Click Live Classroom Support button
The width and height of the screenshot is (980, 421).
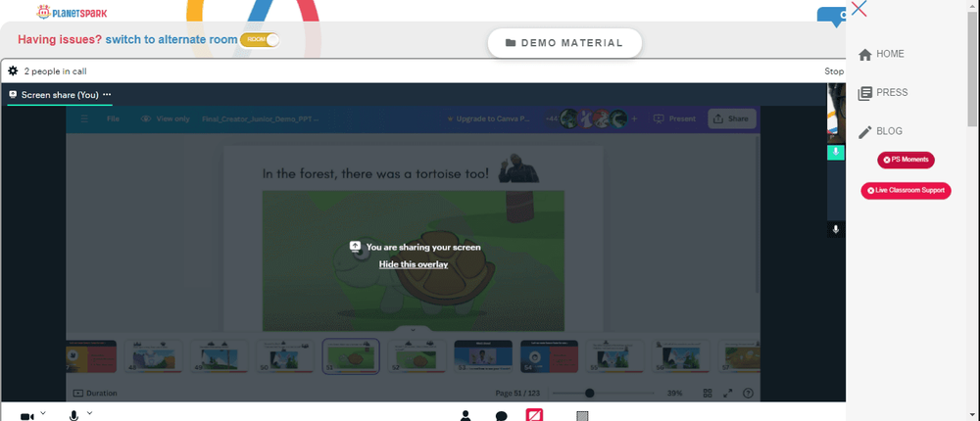click(906, 191)
